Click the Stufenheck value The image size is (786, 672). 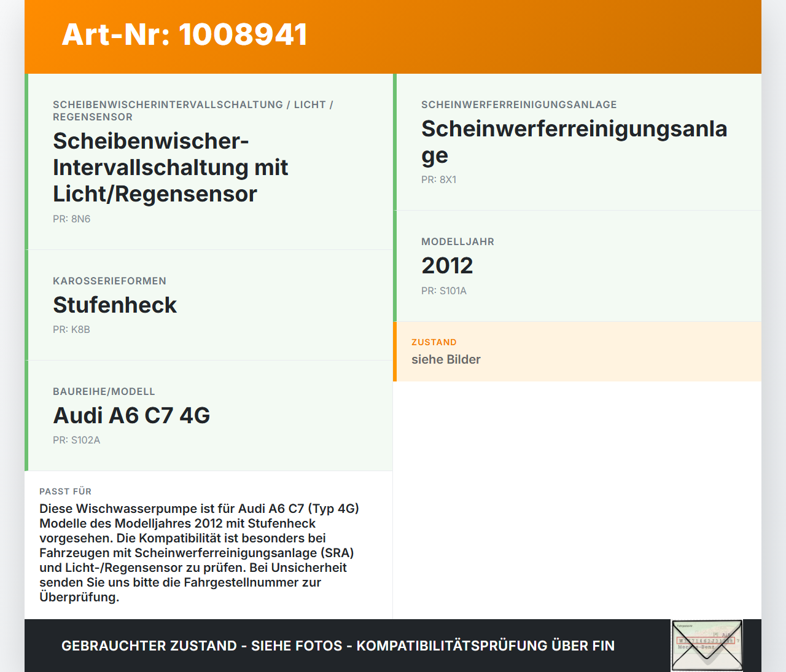(x=115, y=305)
